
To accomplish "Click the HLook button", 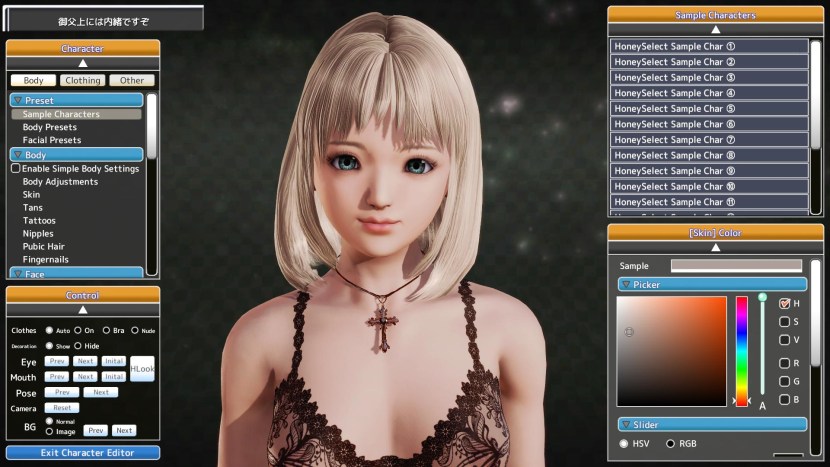I will pos(142,369).
